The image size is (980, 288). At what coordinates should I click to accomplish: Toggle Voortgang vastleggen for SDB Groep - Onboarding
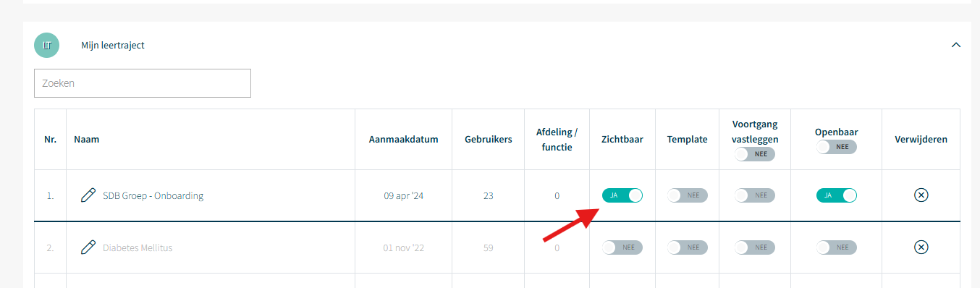[x=755, y=195]
